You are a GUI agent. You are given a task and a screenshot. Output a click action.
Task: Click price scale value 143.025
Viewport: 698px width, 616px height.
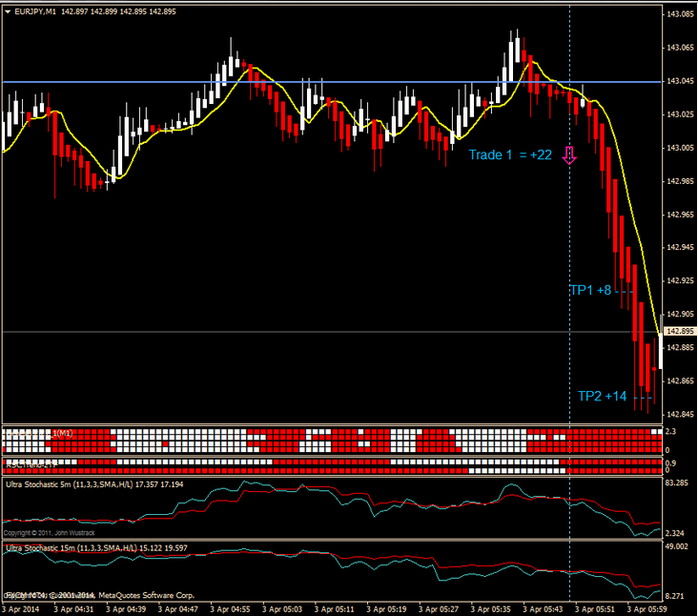click(680, 114)
